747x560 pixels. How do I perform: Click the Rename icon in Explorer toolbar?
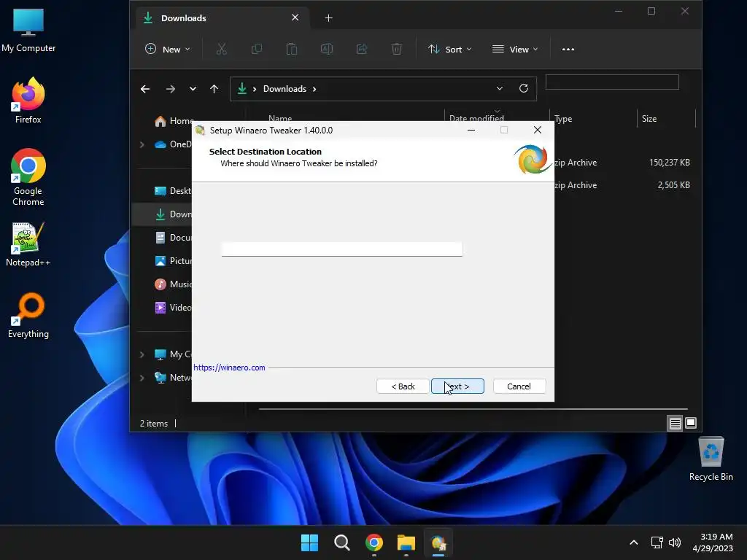[x=327, y=49]
